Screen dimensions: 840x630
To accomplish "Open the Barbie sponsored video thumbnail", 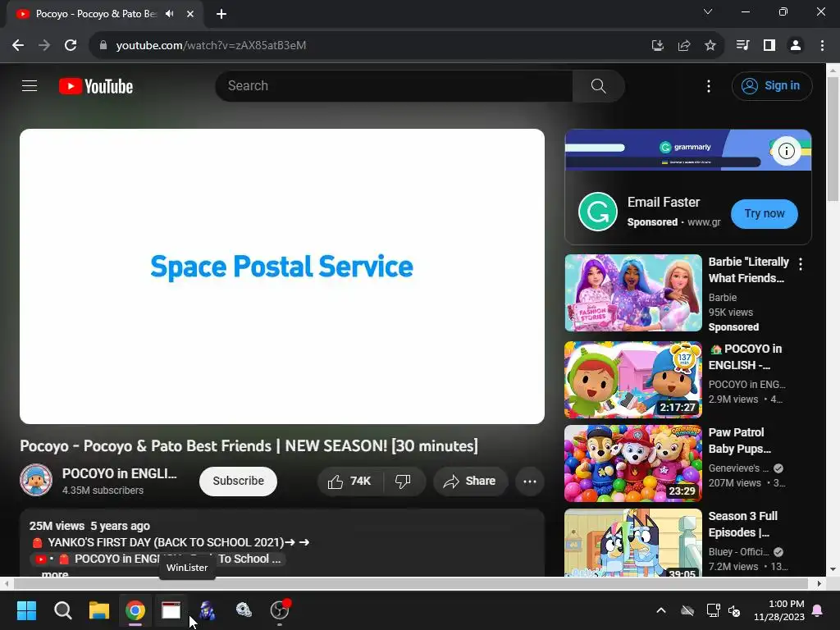I will pos(633,293).
